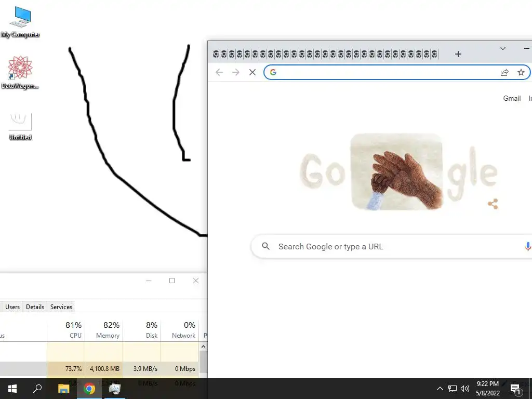
Task: Click the Chrome back arrow
Action: tap(219, 72)
